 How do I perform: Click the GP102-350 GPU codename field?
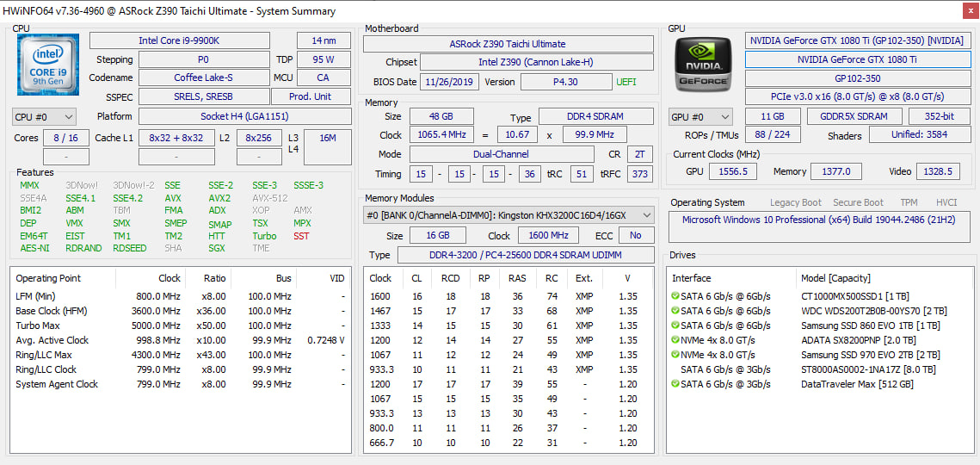[x=856, y=78]
